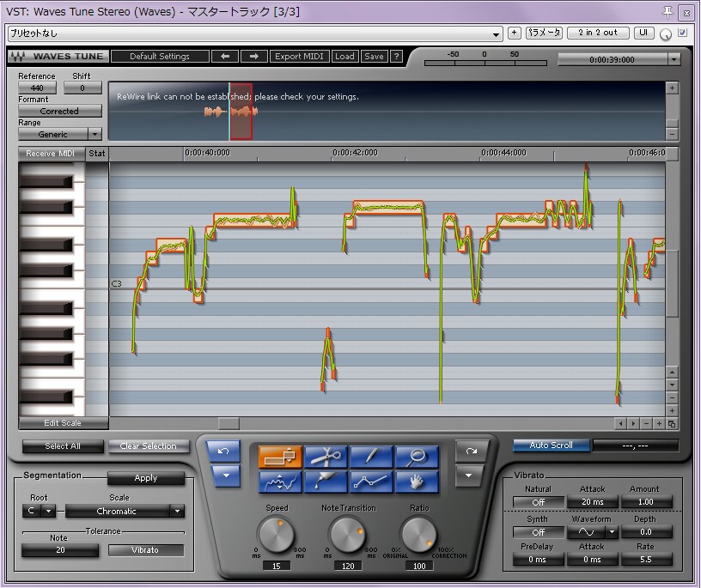The height and width of the screenshot is (588, 701).
Task: Click the blue Undo arrow button
Action: [x=223, y=452]
